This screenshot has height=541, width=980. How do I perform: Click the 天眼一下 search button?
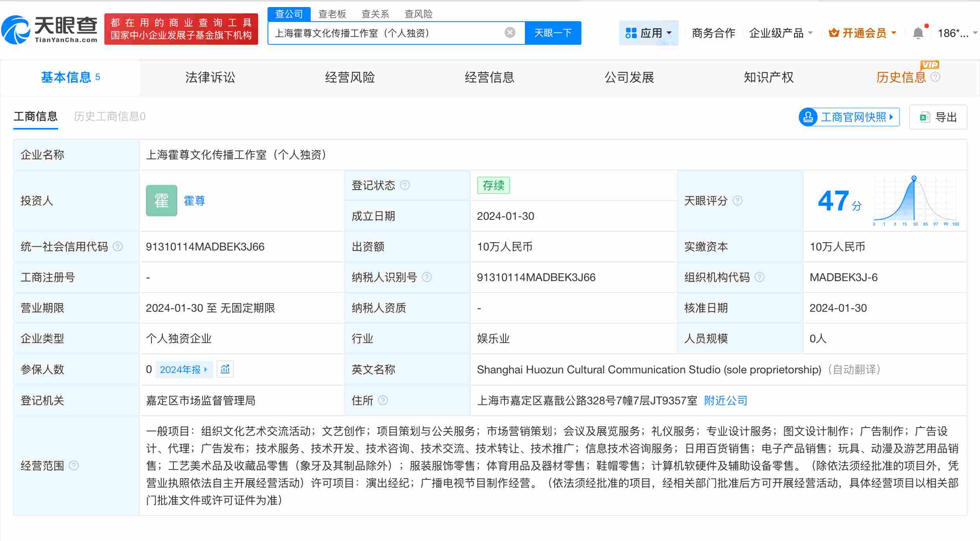(x=553, y=33)
